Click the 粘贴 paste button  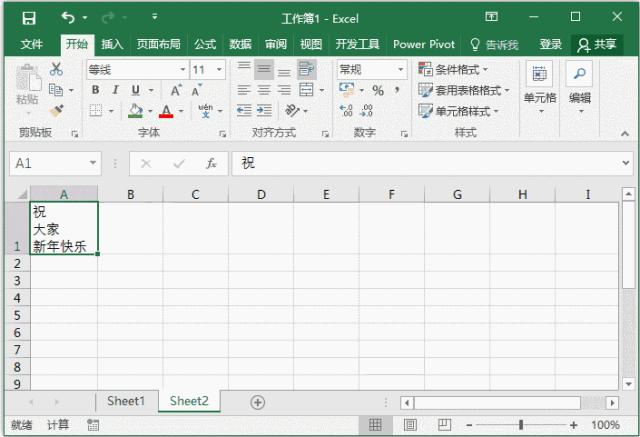(x=28, y=86)
